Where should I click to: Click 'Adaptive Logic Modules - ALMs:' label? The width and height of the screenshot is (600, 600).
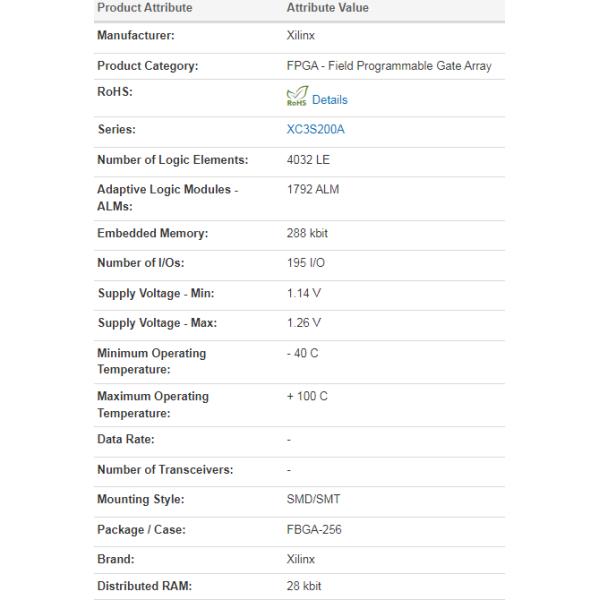coord(168,198)
